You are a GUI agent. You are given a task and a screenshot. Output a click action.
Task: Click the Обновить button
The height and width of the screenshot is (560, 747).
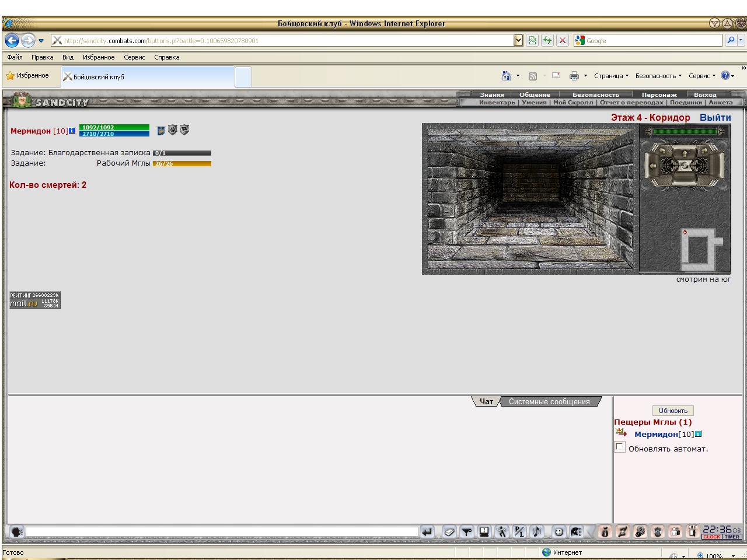tap(673, 410)
